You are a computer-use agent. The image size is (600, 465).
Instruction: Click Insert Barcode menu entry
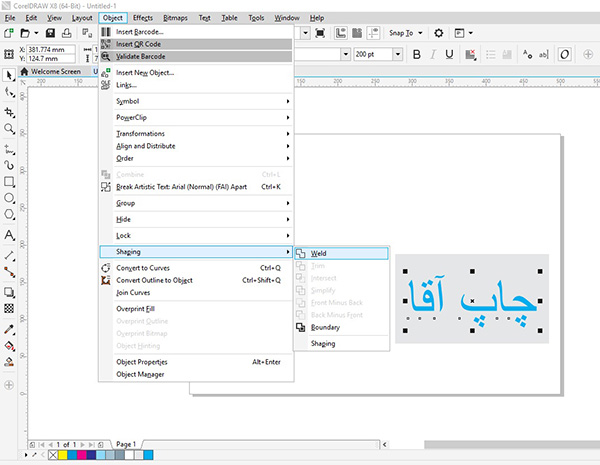197,32
